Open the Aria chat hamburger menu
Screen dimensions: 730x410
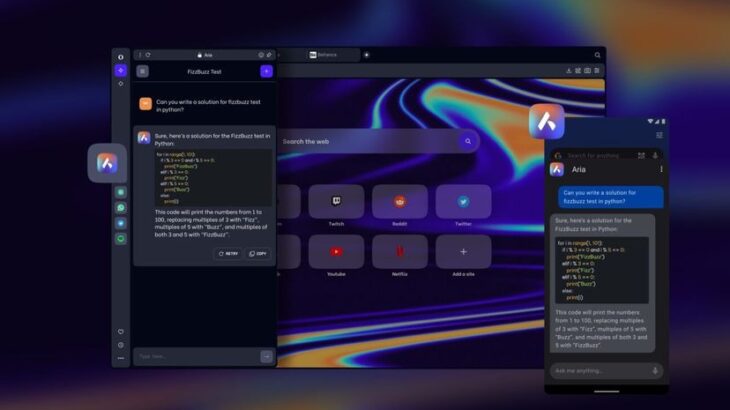142,71
